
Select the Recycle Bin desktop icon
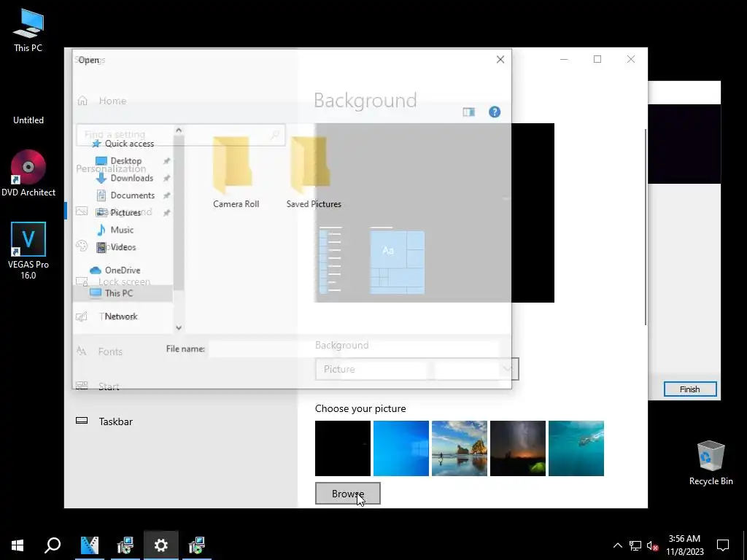(x=711, y=463)
